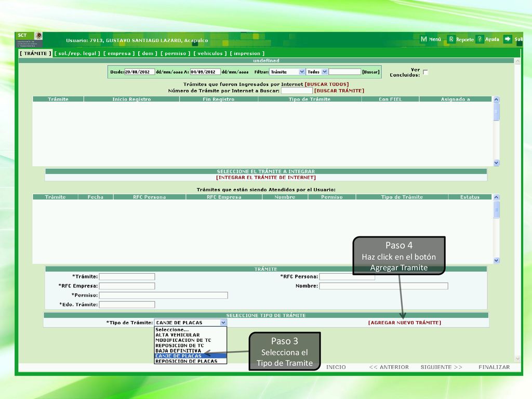Click the filter text input field

[x=345, y=72]
